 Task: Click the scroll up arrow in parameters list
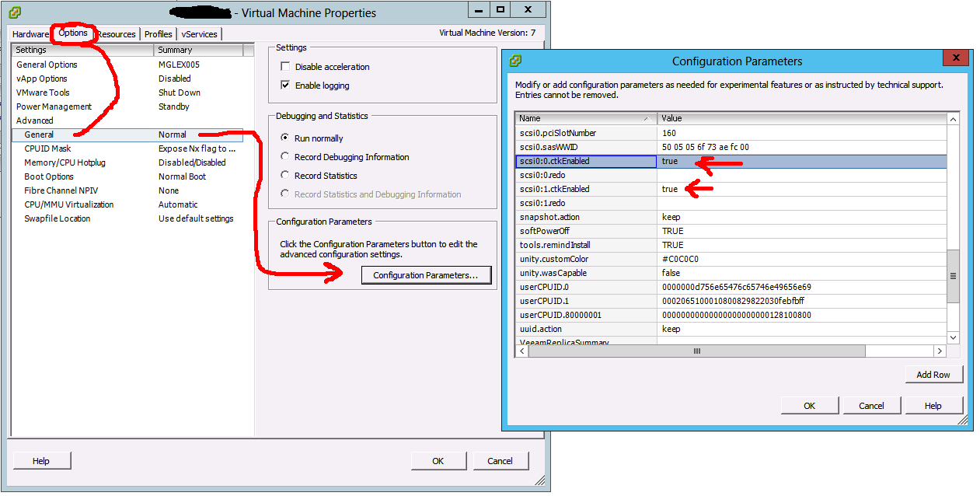953,118
